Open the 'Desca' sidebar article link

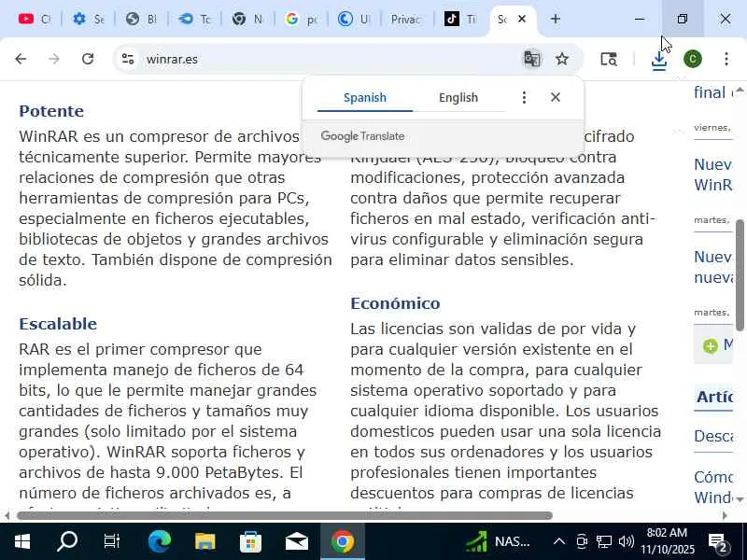(x=712, y=436)
